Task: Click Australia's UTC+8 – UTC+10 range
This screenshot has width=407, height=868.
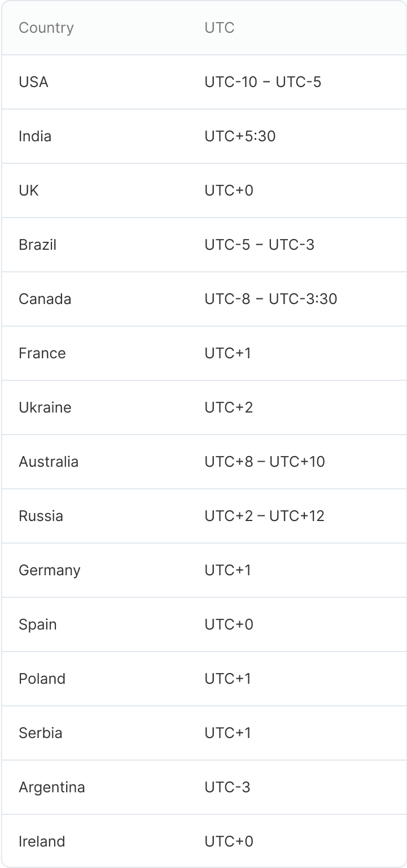Action: pos(265,462)
